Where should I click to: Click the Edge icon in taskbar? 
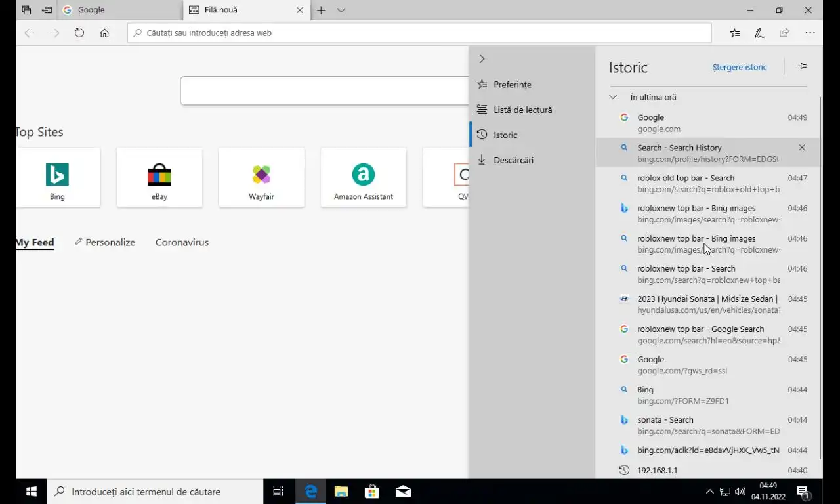pyautogui.click(x=310, y=492)
